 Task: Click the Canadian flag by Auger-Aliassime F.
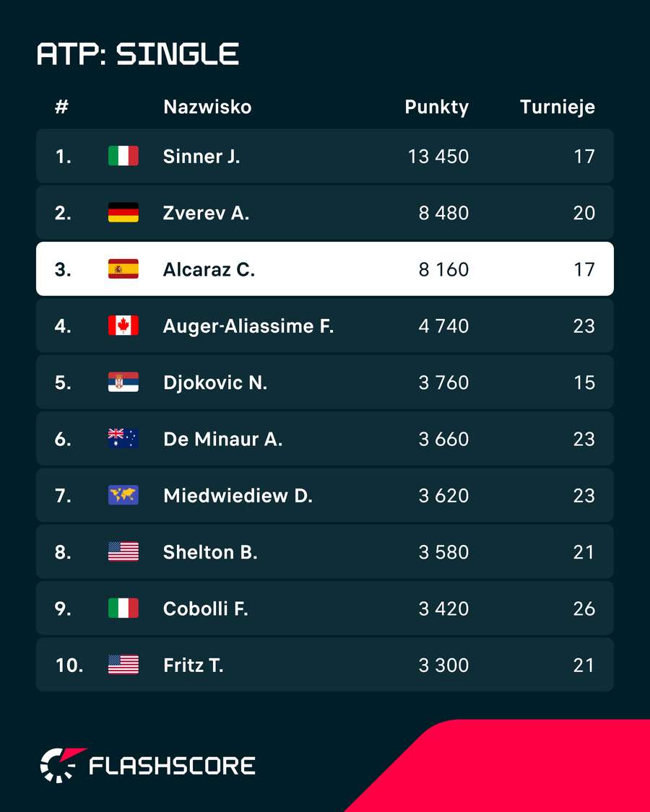click(x=123, y=326)
